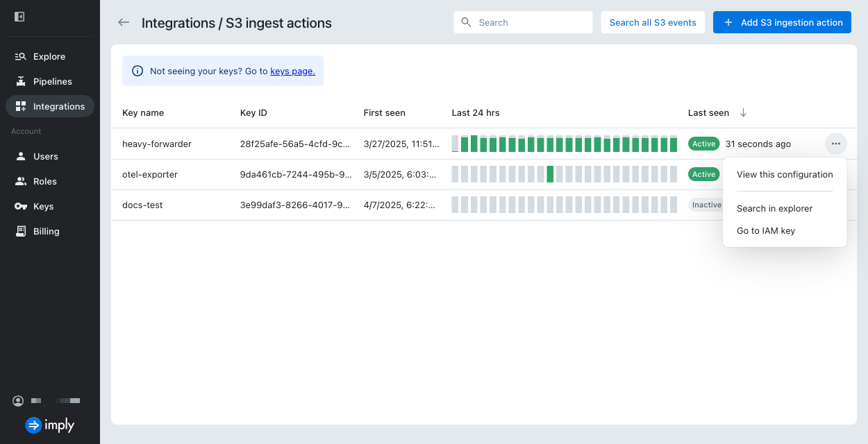Click the plus icon on Add button
868x444 pixels.
[728, 22]
